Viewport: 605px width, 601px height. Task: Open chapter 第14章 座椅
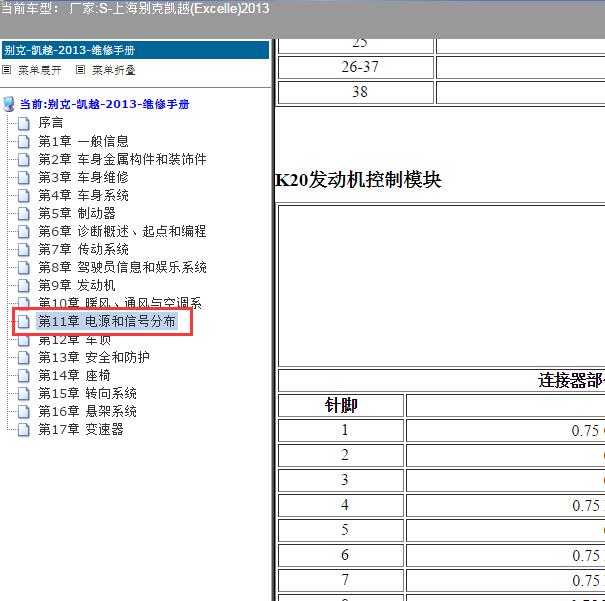(74, 375)
